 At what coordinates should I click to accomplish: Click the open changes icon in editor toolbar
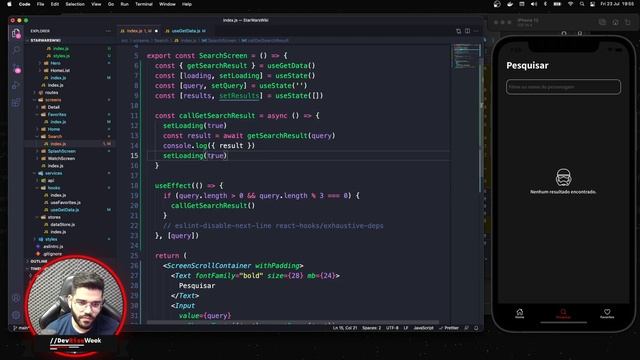458,31
